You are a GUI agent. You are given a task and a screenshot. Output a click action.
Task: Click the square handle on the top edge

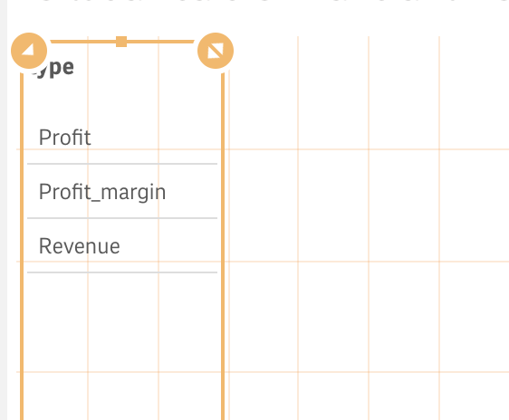(121, 42)
